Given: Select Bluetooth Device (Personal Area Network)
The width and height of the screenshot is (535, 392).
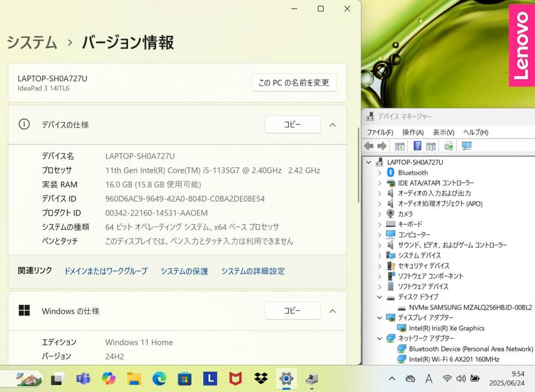Looking at the screenshot, I should click(471, 349).
